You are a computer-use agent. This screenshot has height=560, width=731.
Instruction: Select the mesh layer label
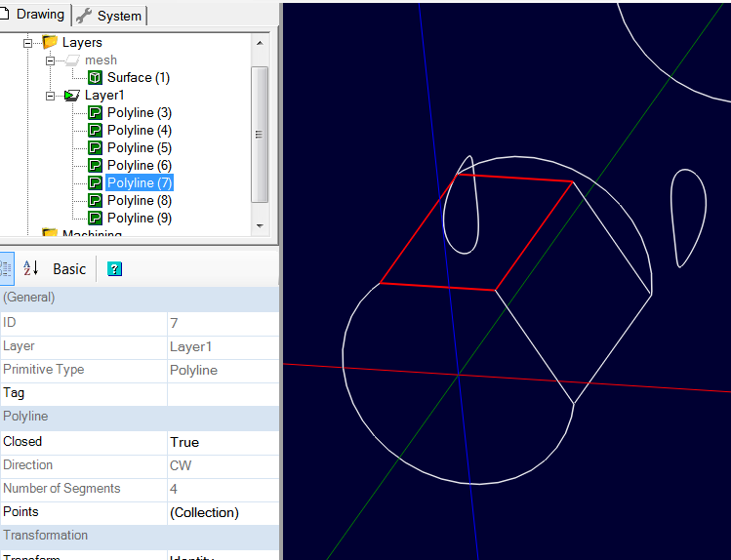[x=101, y=60]
